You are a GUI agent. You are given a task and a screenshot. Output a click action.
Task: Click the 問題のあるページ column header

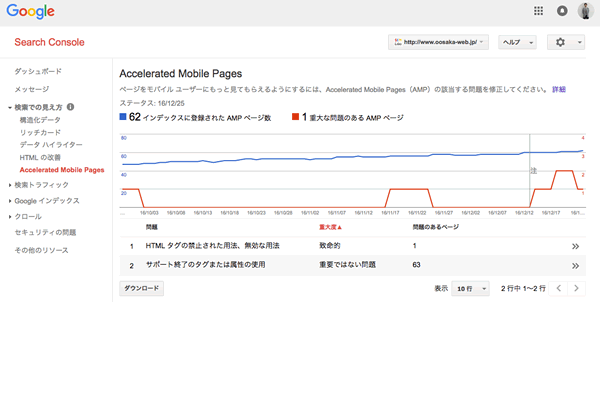coord(435,227)
